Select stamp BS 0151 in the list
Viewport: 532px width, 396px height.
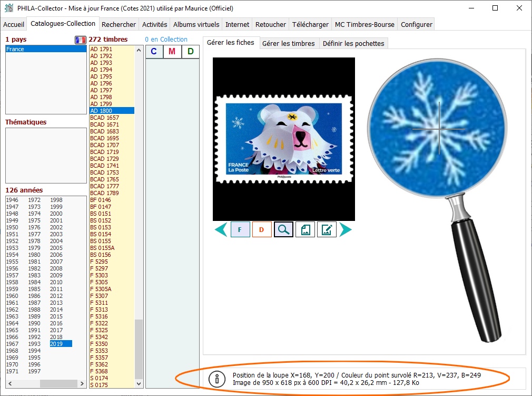pos(112,214)
